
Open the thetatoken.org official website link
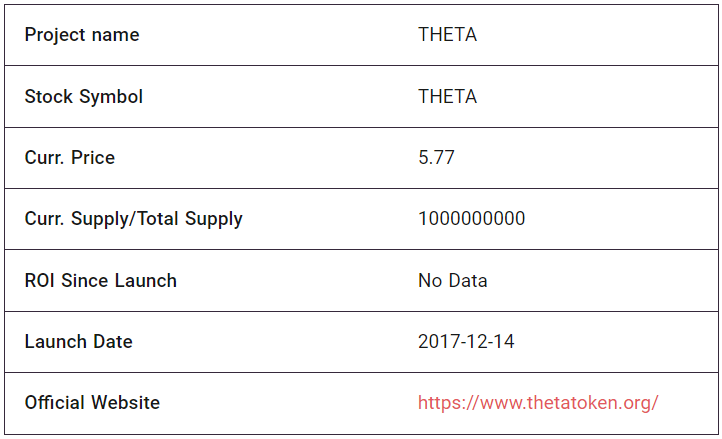click(x=538, y=403)
